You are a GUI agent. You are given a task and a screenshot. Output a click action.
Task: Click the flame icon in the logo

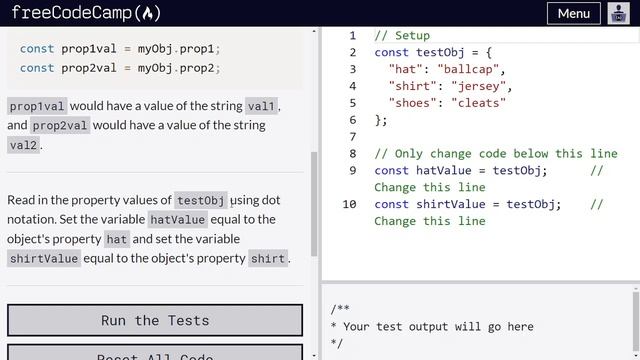(x=148, y=13)
